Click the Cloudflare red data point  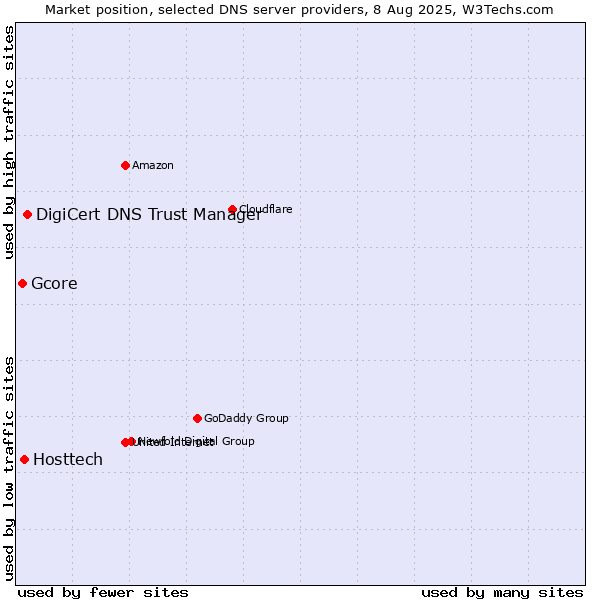232,209
